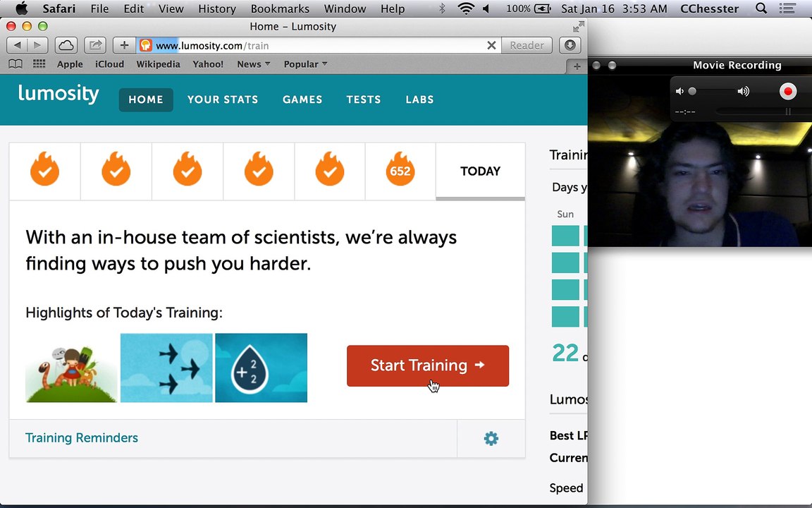Open the Apple menu
812x508 pixels.
pos(21,8)
